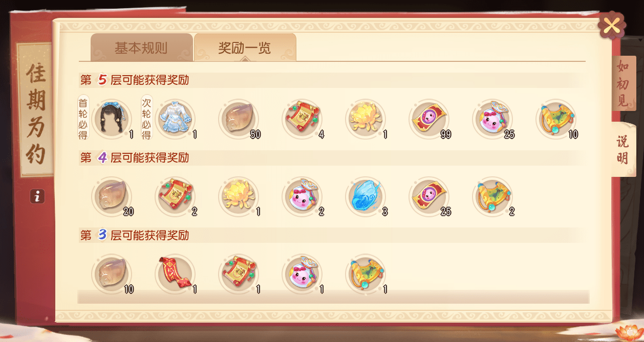Click the shell reward with quantity 10
The width and height of the screenshot is (644, 342).
point(112,274)
